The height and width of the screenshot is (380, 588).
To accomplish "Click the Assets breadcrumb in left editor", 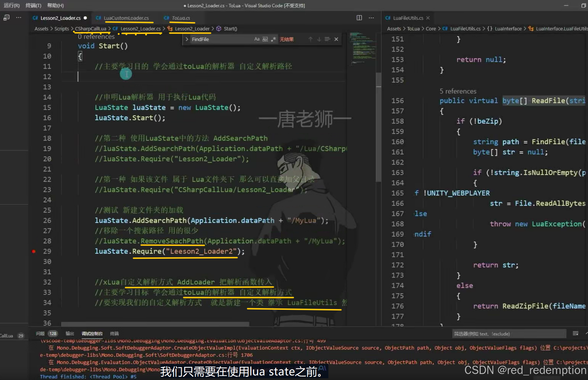I will [x=41, y=29].
